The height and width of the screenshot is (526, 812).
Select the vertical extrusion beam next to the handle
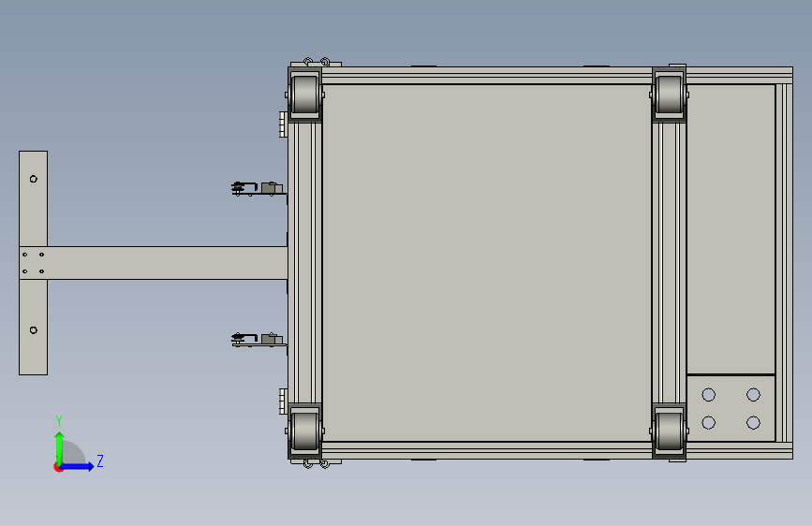coord(305,263)
